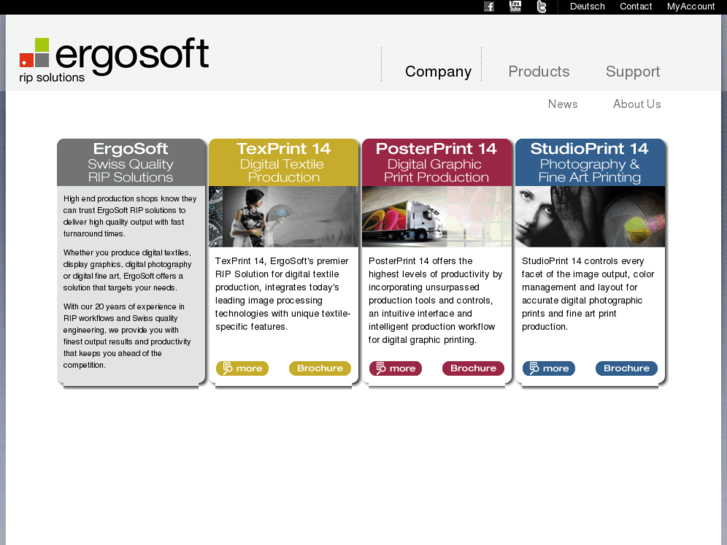Download the PosterPrint 14 Brochure

tap(473, 368)
